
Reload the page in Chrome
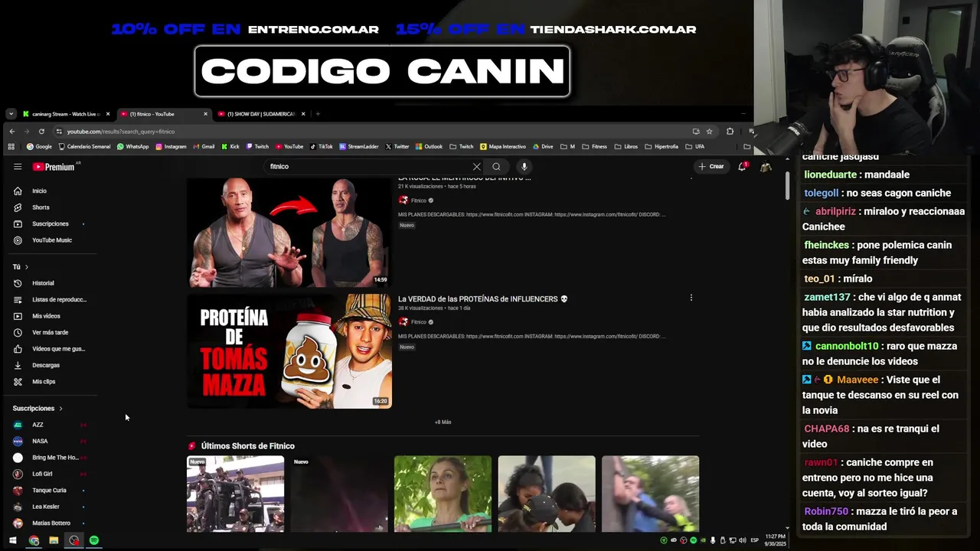point(41,131)
